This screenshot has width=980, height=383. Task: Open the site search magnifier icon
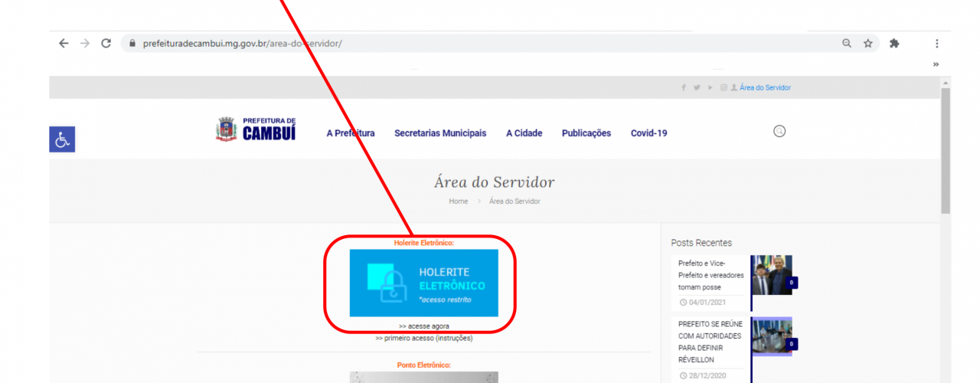coord(779,132)
